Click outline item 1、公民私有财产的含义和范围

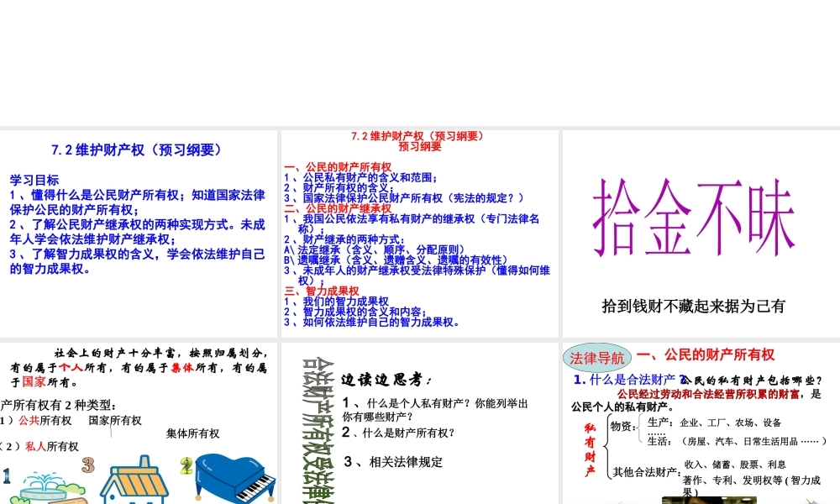[x=361, y=177]
